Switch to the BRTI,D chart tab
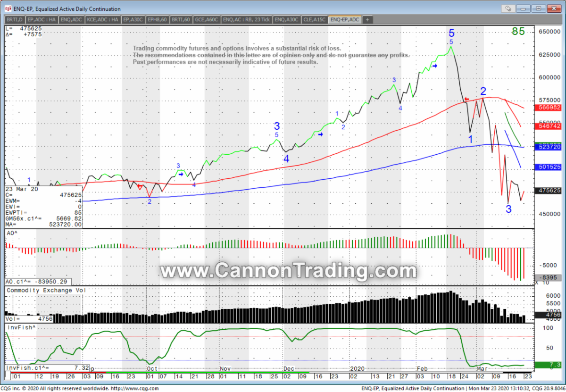The image size is (566, 392). pyautogui.click(x=15, y=19)
